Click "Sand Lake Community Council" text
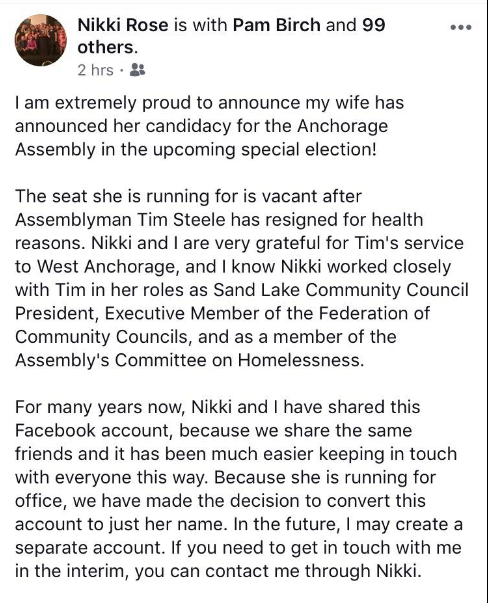Viewport: 488px width, 603px height. click(341, 290)
